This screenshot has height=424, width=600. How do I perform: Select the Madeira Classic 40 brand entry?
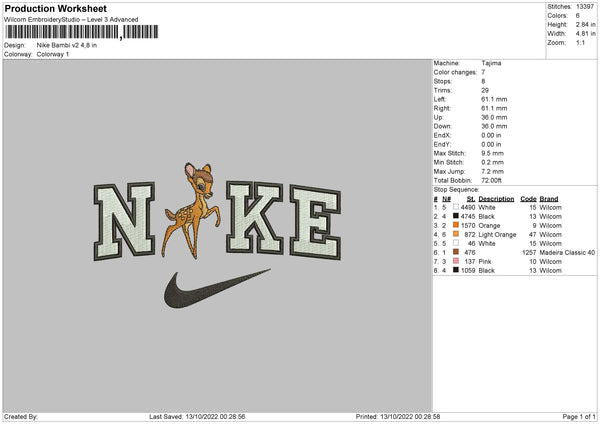coord(567,253)
